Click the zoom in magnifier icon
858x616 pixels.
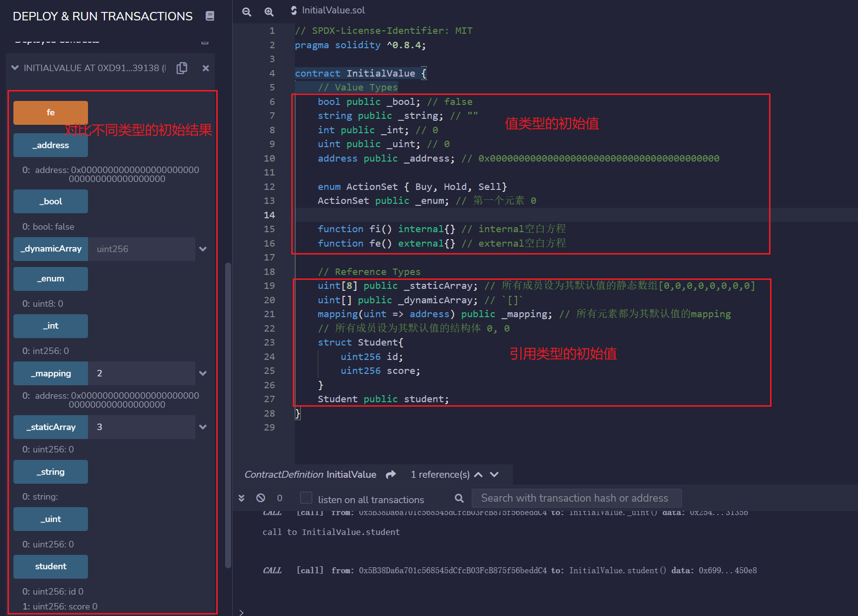269,11
